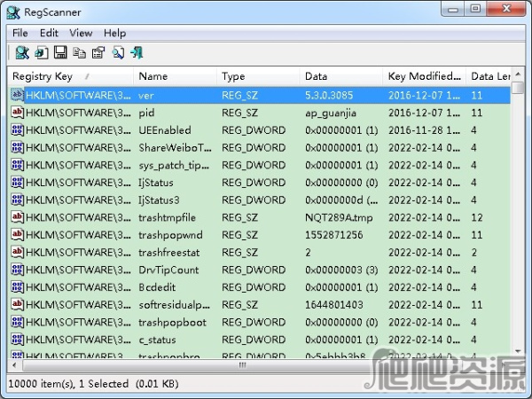Select the 'ShareWeiboT...' row
Viewport: 532px width, 399px height.
[x=260, y=147]
